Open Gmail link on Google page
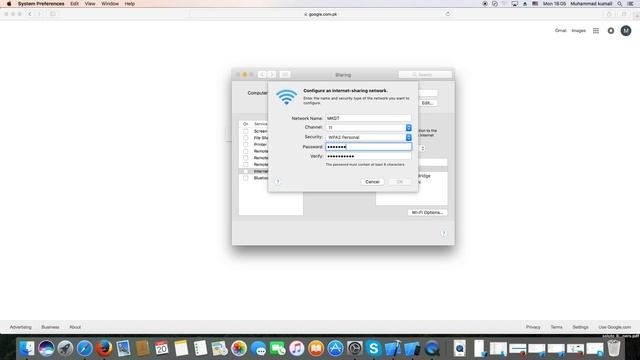 click(560, 31)
